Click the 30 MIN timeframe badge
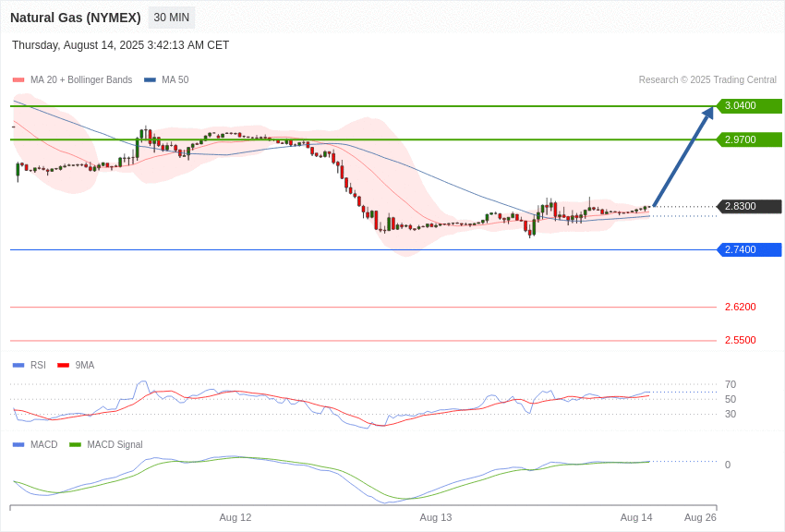 (x=171, y=18)
